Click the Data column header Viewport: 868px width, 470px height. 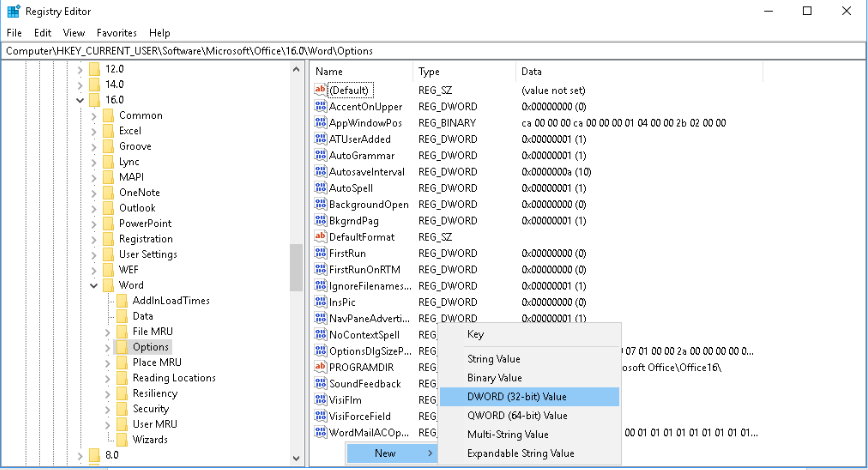[639, 71]
